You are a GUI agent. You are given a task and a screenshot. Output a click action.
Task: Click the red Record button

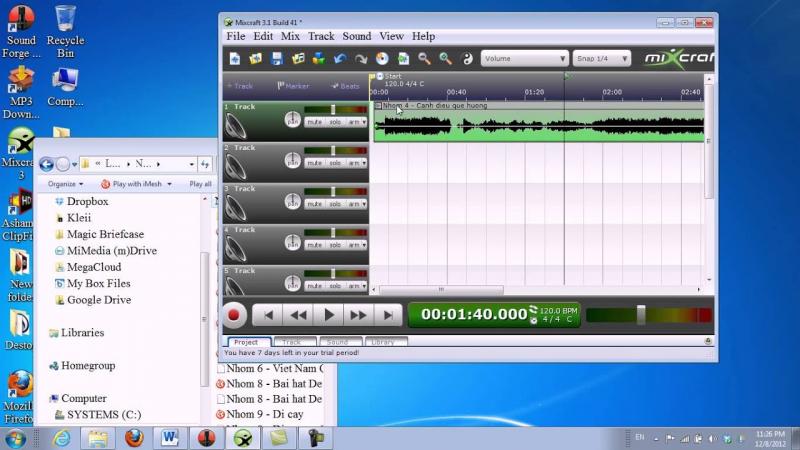[x=234, y=315]
